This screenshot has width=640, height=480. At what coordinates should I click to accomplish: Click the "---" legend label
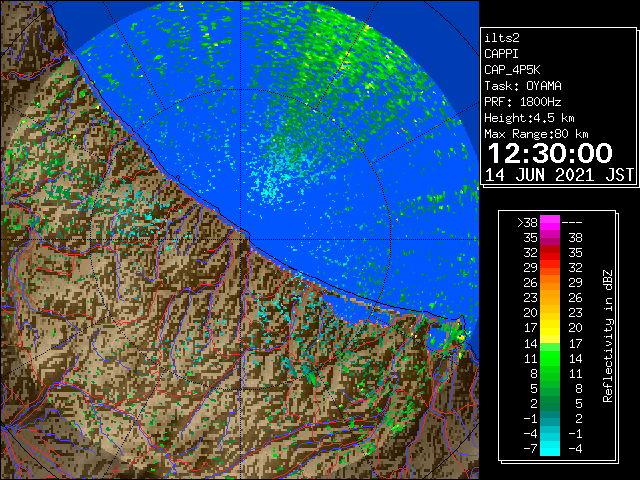click(x=572, y=223)
